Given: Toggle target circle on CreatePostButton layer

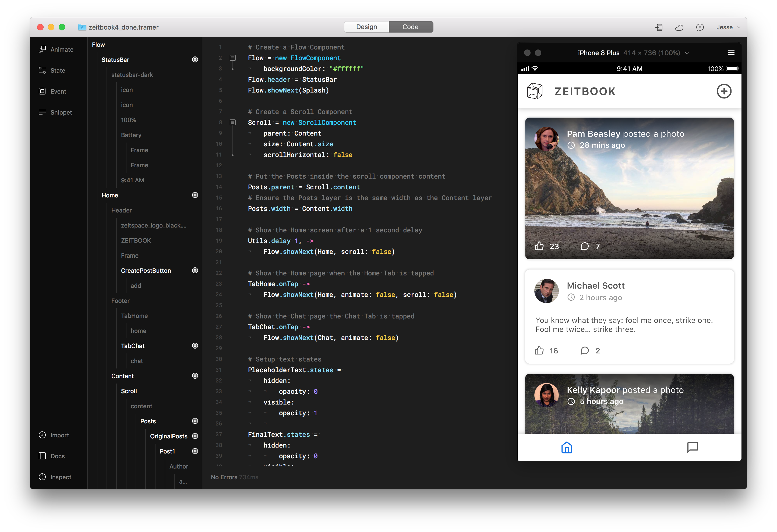Looking at the screenshot, I should [195, 270].
